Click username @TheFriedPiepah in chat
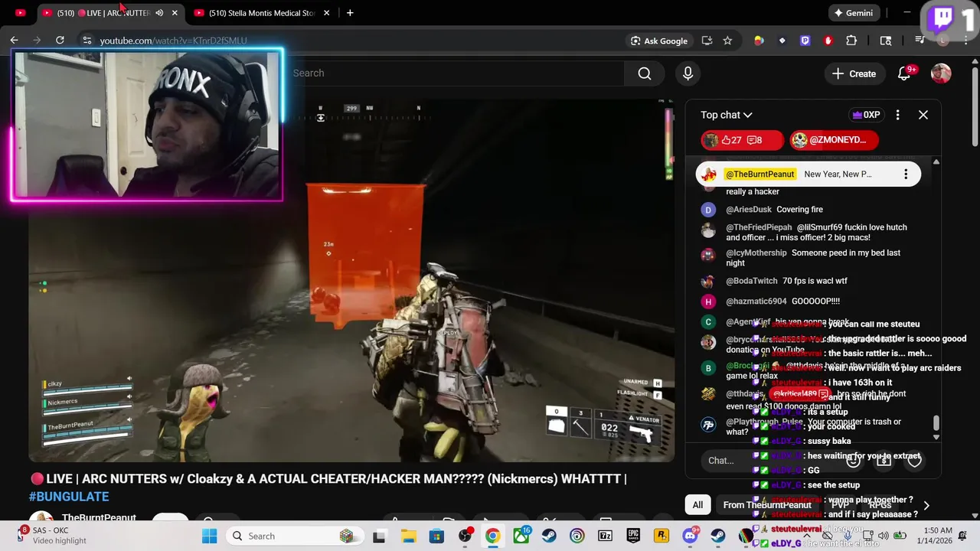The width and height of the screenshot is (980, 551). click(x=759, y=227)
